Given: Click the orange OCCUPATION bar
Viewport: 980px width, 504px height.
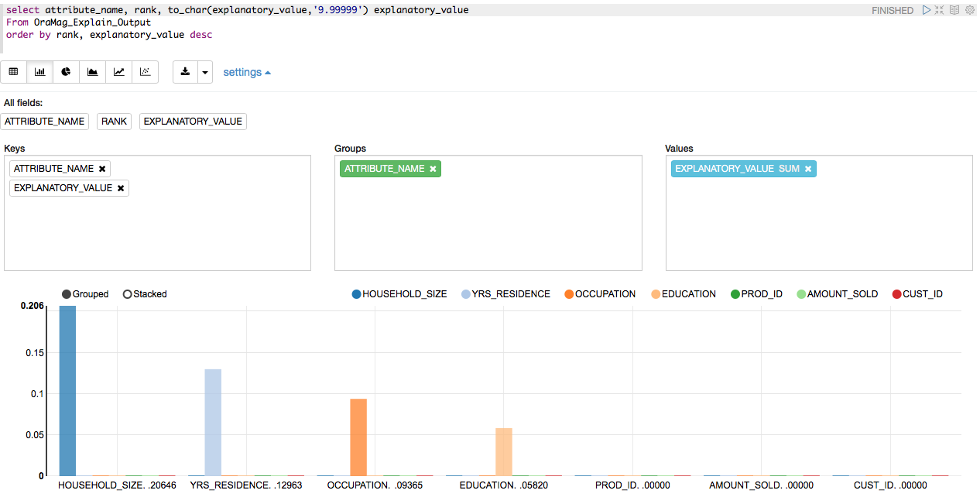Looking at the screenshot, I should coord(358,437).
